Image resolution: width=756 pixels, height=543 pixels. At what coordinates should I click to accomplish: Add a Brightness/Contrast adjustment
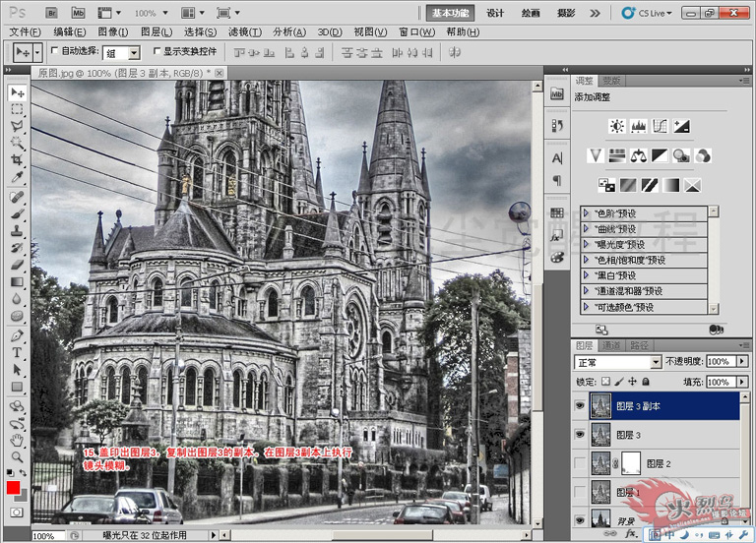[616, 126]
